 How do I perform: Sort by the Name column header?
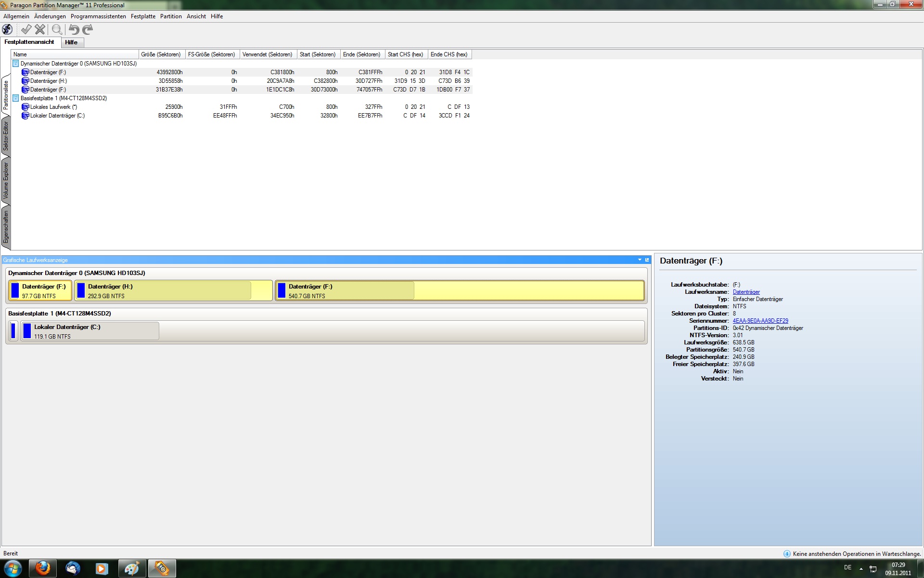coord(75,54)
